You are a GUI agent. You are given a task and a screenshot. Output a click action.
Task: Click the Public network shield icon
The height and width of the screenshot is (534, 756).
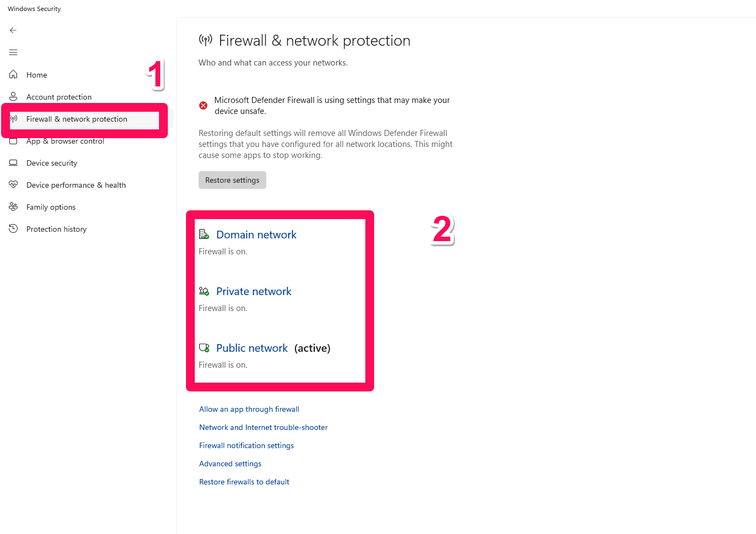click(204, 347)
